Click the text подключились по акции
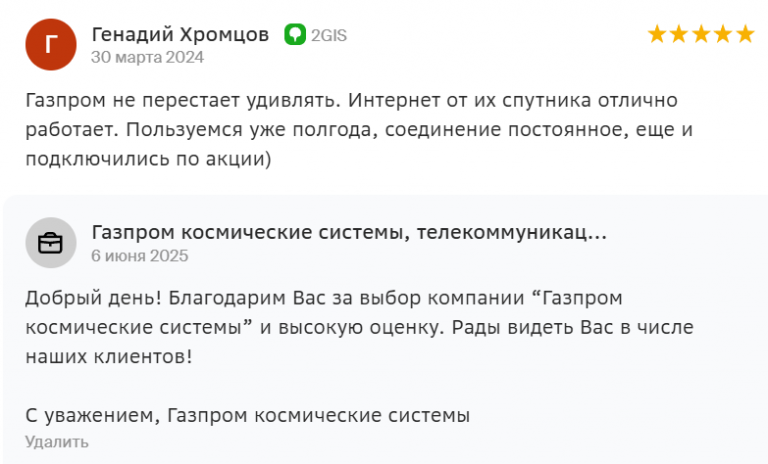This screenshot has width=768, height=464. [148, 159]
